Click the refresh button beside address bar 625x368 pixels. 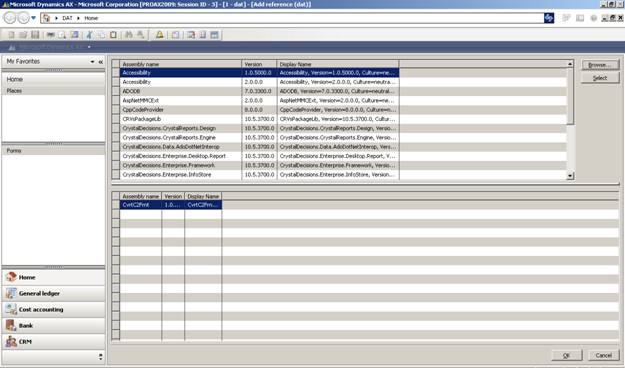point(549,18)
